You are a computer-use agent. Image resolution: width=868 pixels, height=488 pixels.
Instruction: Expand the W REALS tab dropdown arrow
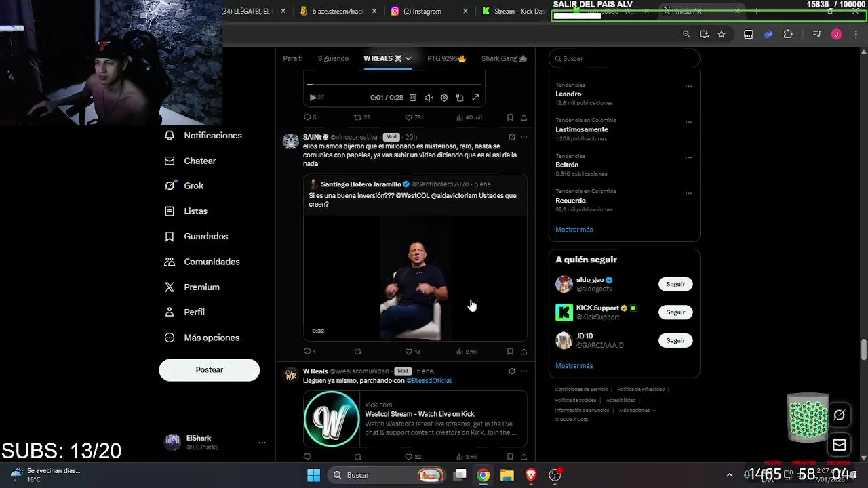coord(408,58)
